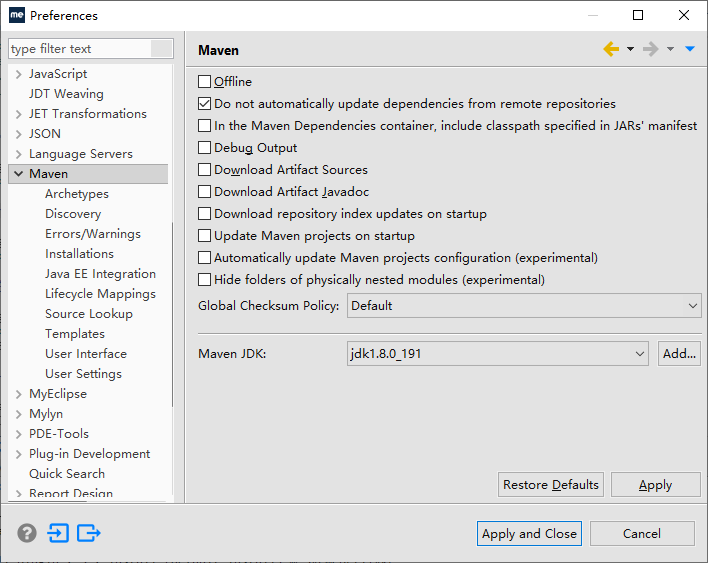The height and width of the screenshot is (563, 708).
Task: Open the Maven JDK dropdown
Action: 498,354
